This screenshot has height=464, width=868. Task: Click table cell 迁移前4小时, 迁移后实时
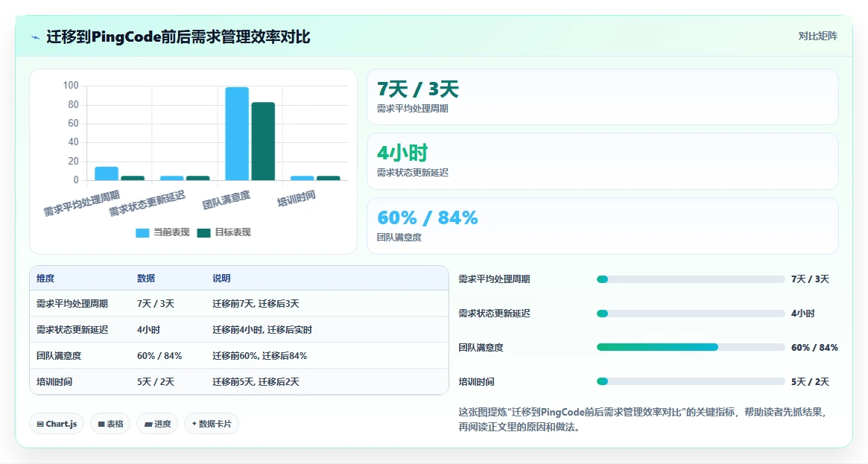(262, 330)
